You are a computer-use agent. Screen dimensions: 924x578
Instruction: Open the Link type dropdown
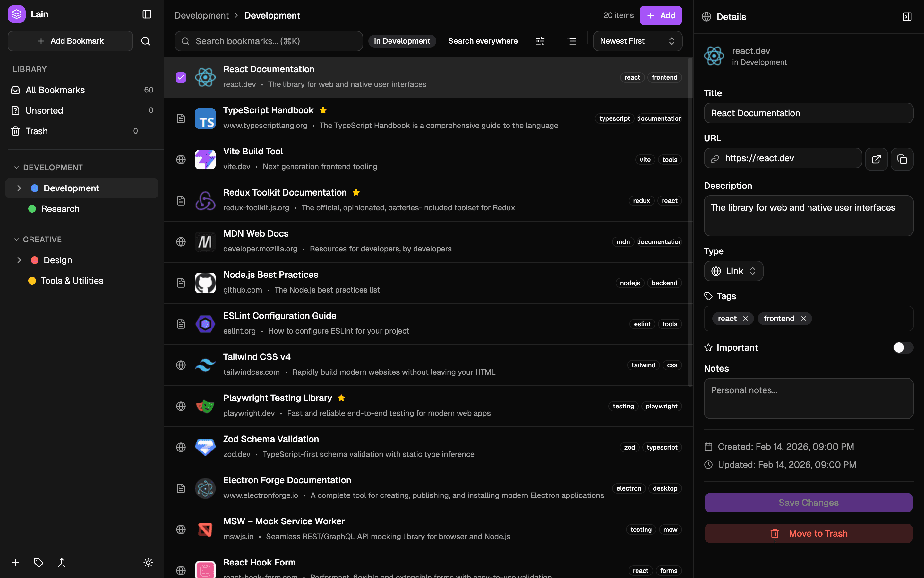(733, 271)
